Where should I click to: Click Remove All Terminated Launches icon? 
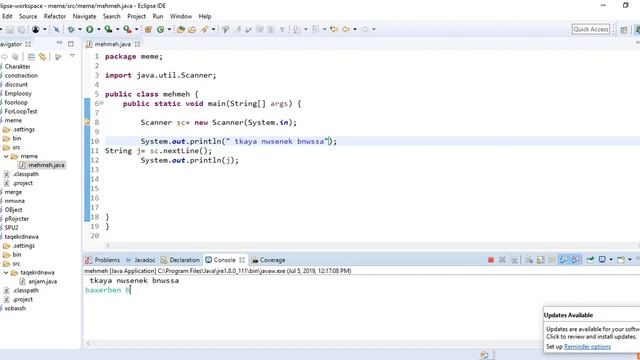[x=514, y=260]
